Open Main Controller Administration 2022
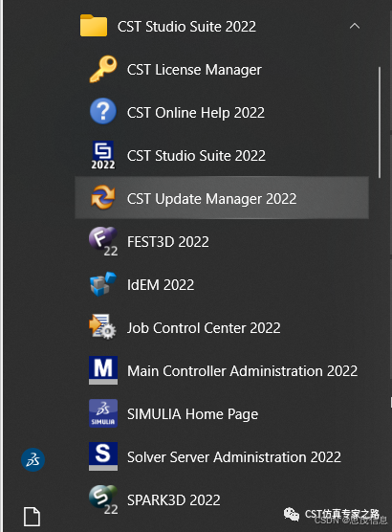The image size is (392, 532). 222,370
